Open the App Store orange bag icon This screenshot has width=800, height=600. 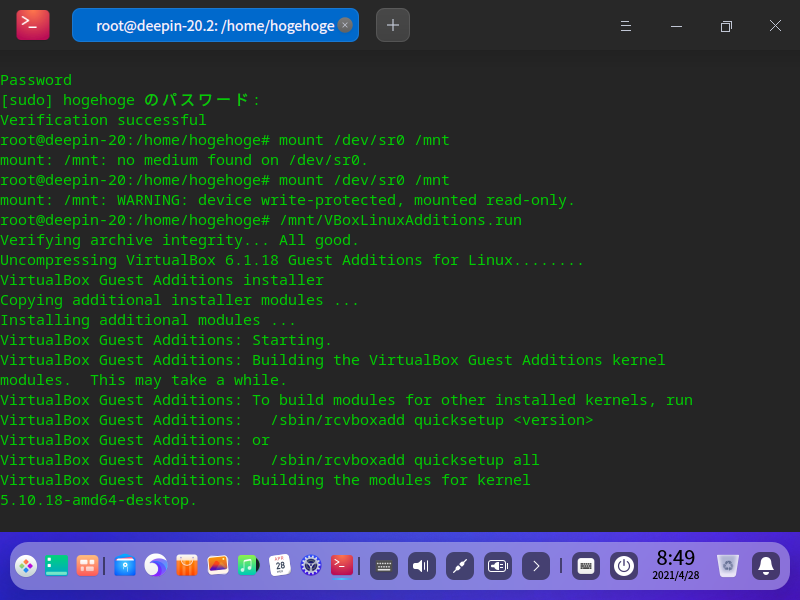coord(187,566)
